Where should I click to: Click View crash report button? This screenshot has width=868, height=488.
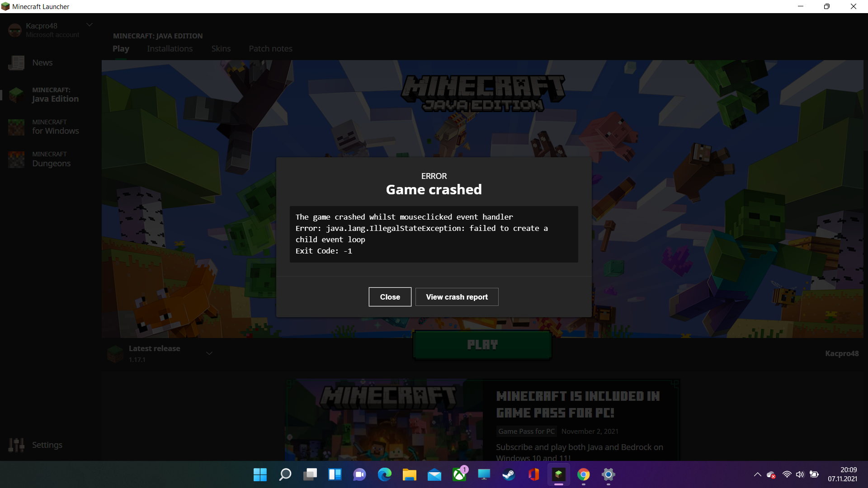tap(457, 297)
